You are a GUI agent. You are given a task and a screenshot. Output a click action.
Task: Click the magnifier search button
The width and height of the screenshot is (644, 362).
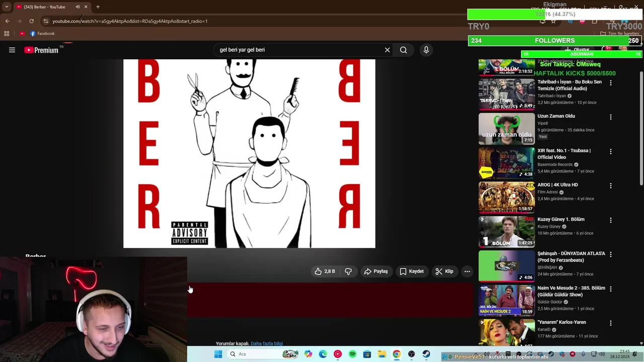click(x=404, y=50)
